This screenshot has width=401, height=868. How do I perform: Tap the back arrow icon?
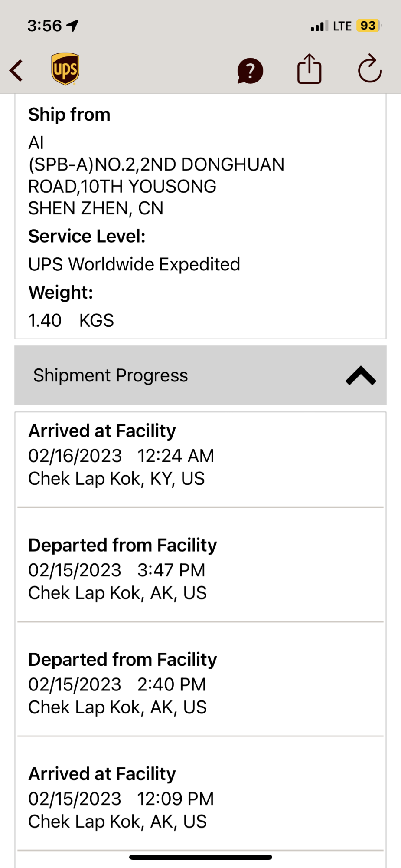16,70
